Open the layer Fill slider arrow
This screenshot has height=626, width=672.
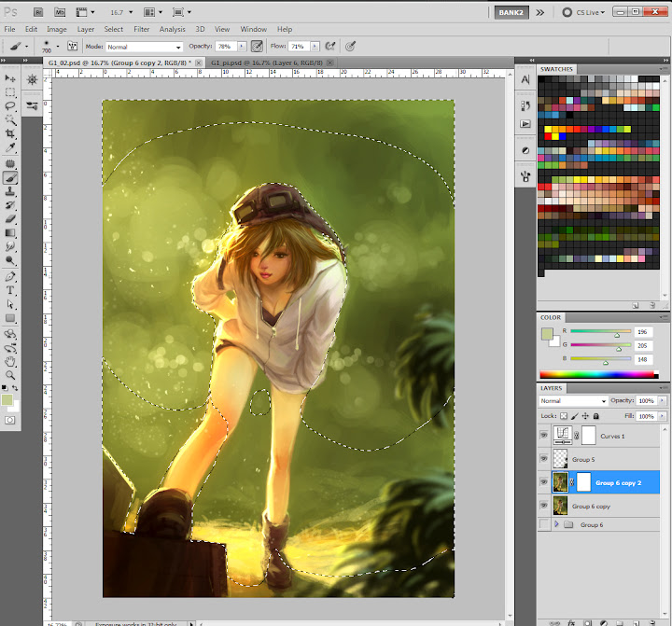pos(662,416)
